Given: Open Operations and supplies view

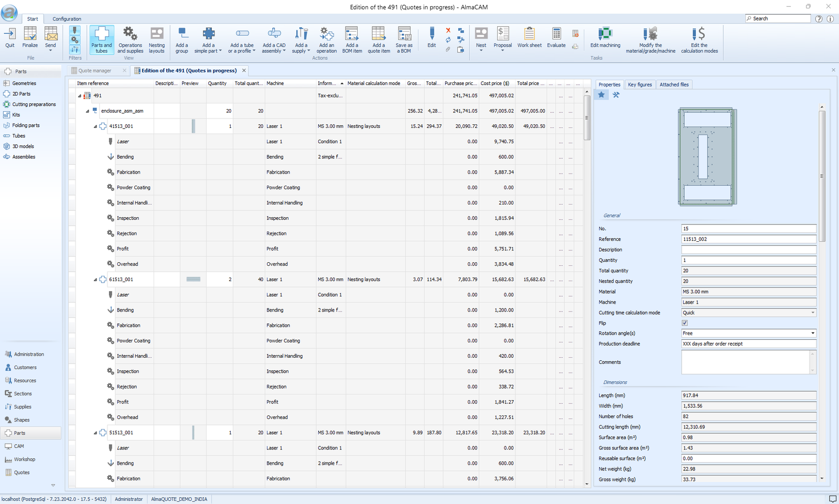Looking at the screenshot, I should [x=130, y=40].
